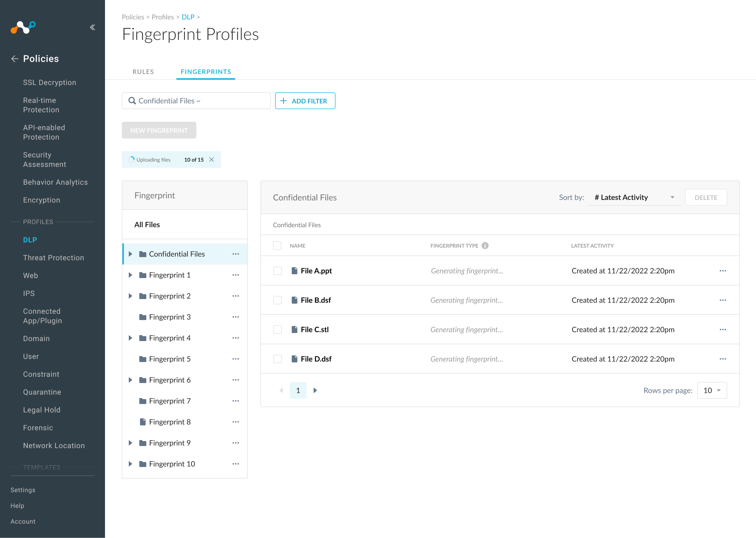
Task: Open the three-dot menu for Confidential Files folder
Action: coord(236,254)
